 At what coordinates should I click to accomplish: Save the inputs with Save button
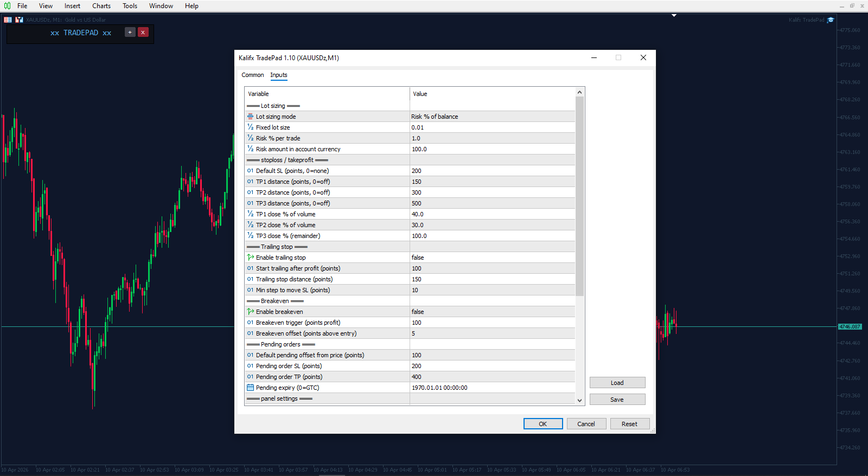tap(617, 400)
